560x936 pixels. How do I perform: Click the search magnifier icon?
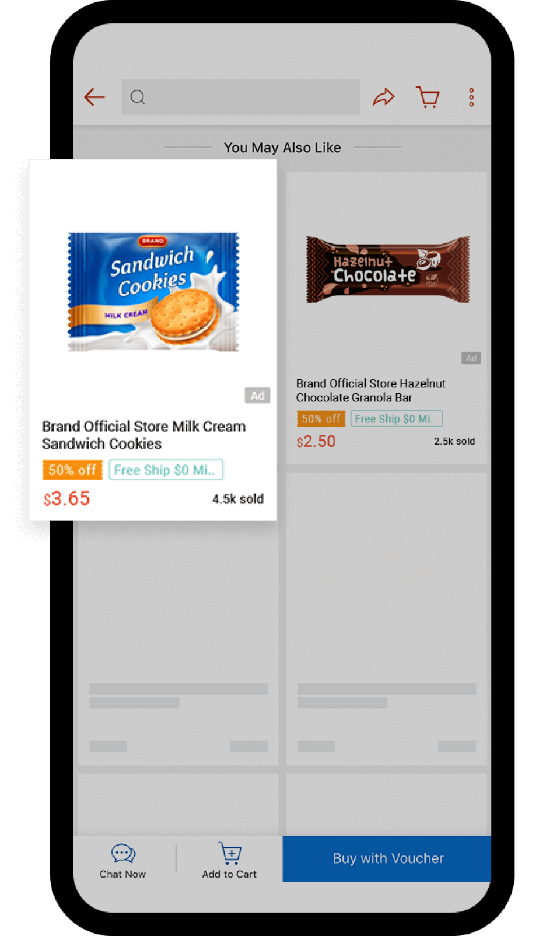138,97
